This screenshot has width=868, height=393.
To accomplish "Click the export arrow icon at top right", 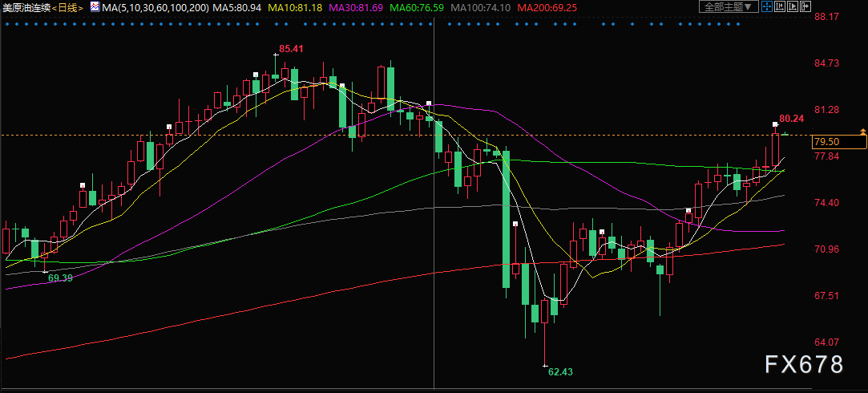I will pyautogui.click(x=805, y=6).
